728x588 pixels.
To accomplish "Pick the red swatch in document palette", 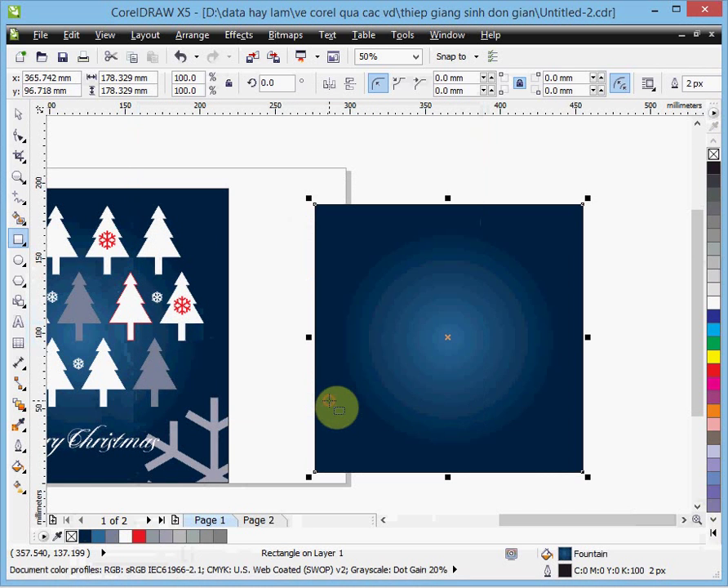I will pos(139,537).
